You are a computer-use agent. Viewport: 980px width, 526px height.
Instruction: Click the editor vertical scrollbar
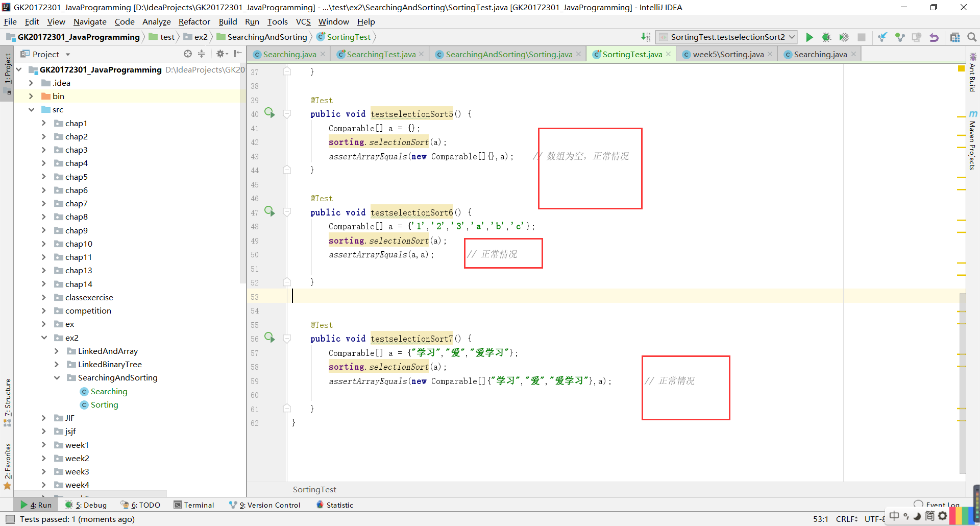click(x=962, y=384)
